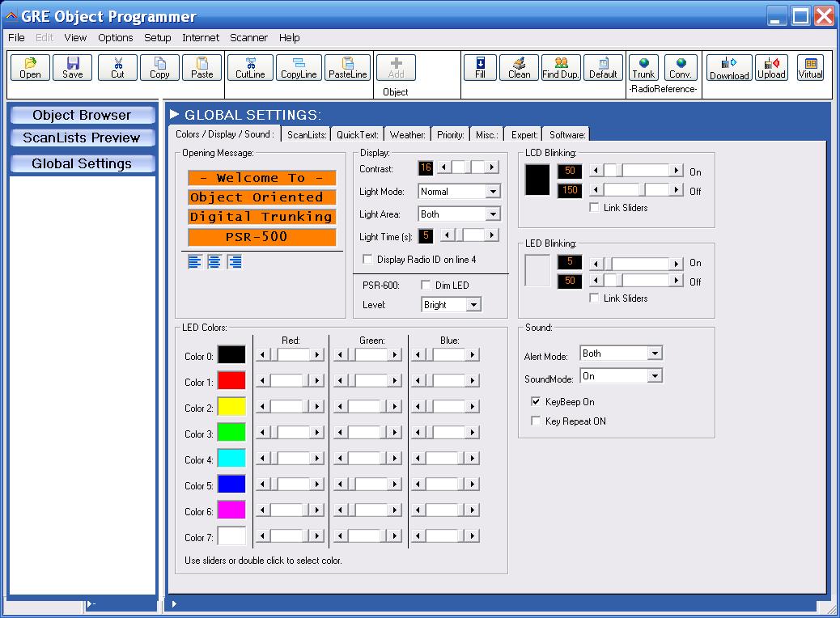Increase Contrast with right slider arrow
Viewport: 840px width, 618px height.
[x=492, y=167]
